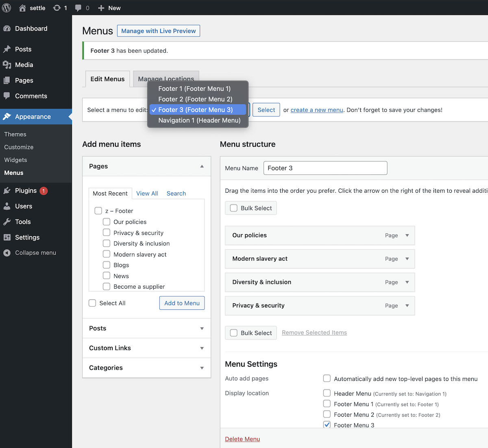Enable automatically add new top-level pages
The width and height of the screenshot is (488, 448).
click(327, 378)
